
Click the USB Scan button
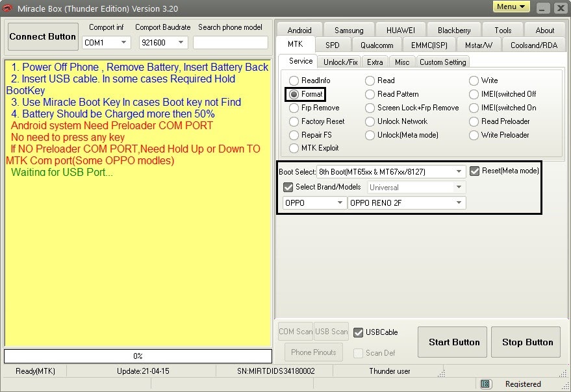(331, 331)
